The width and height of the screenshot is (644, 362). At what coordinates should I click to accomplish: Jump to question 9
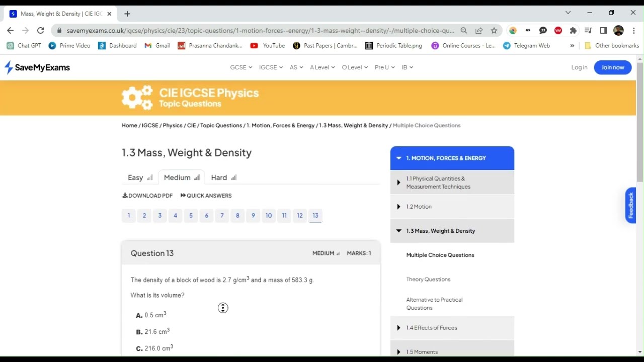click(x=253, y=216)
